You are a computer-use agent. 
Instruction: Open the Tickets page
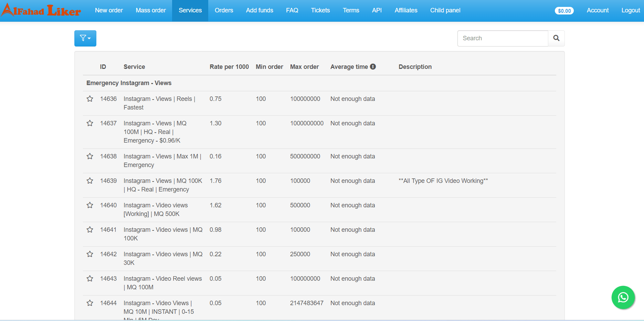pos(320,10)
